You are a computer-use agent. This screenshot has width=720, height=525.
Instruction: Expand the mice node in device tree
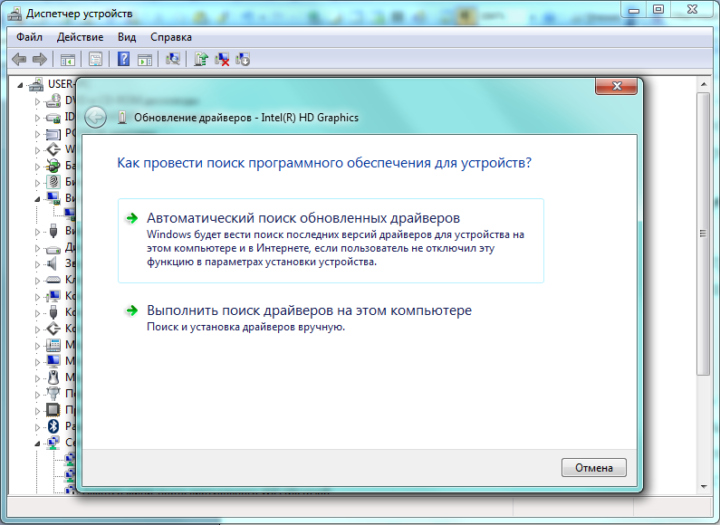37,378
